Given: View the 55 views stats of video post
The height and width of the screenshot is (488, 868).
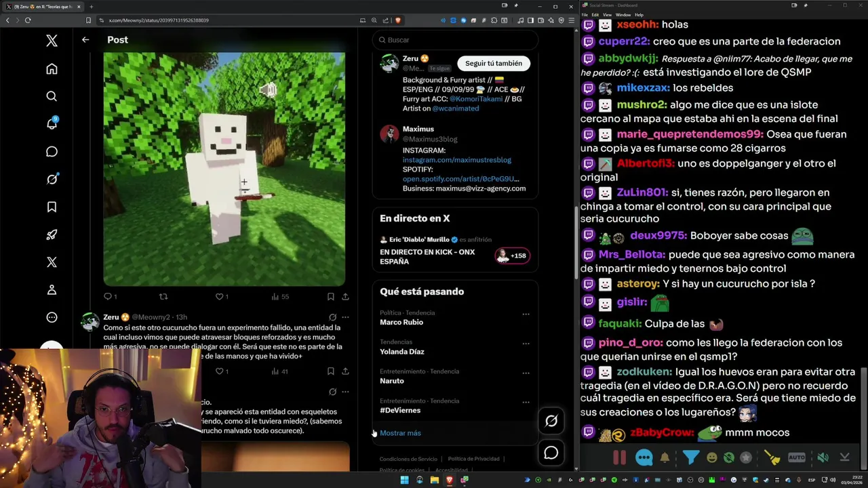Looking at the screenshot, I should pos(280,296).
